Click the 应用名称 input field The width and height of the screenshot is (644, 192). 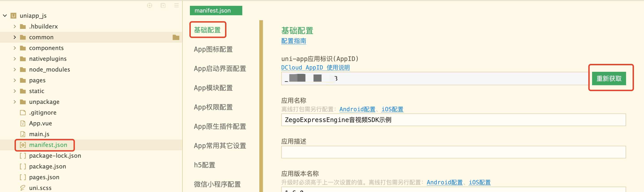[453, 120]
